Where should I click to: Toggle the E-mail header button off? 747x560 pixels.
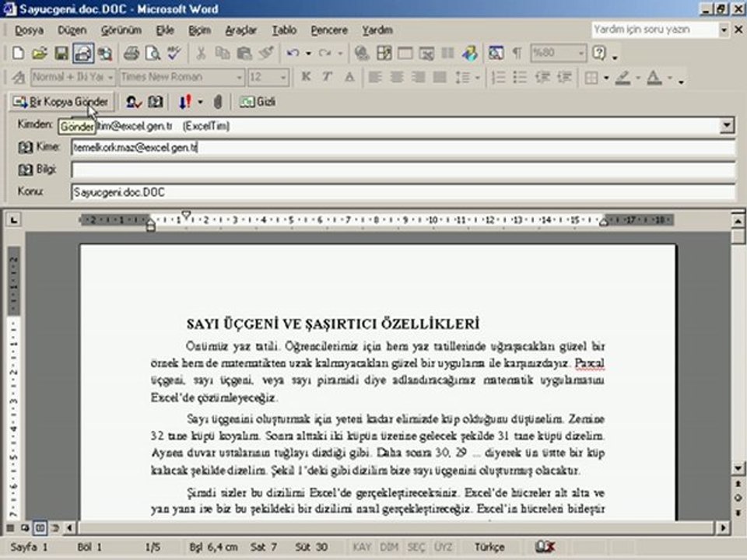[x=83, y=53]
